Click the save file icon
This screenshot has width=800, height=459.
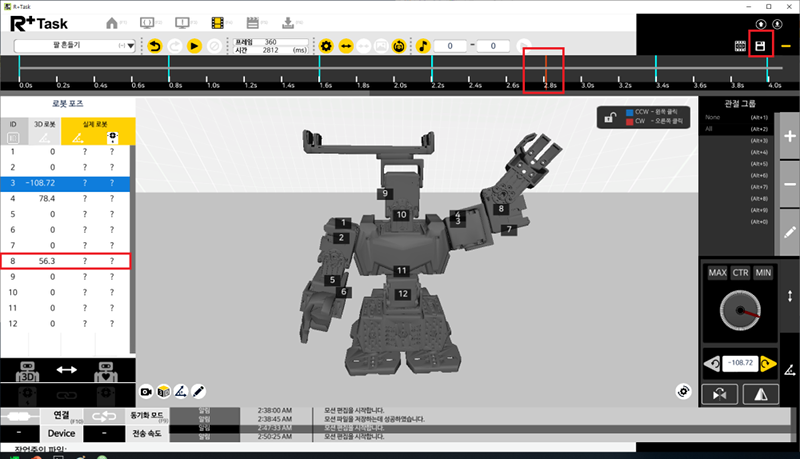click(x=761, y=46)
